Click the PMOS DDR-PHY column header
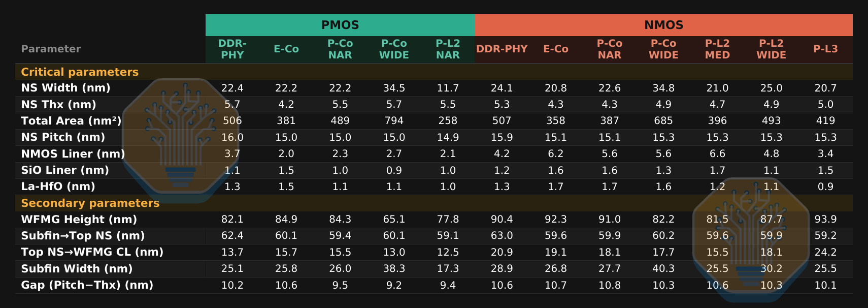This screenshot has height=308, width=868. click(x=232, y=49)
